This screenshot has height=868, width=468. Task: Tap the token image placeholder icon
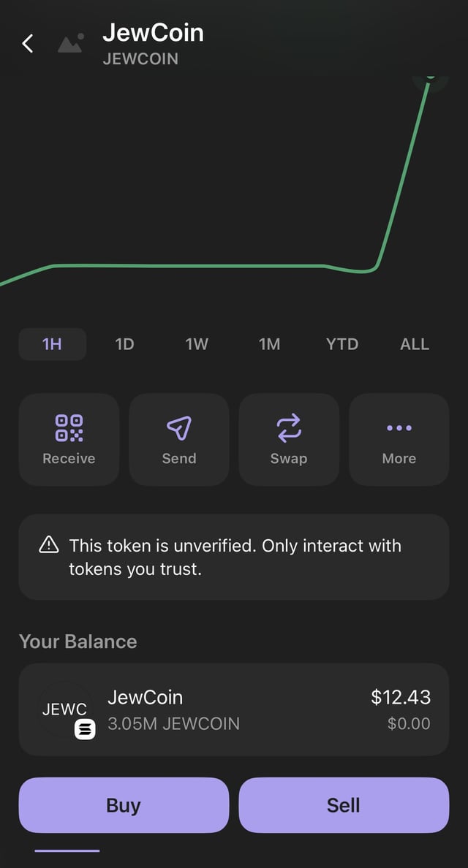[x=70, y=44]
